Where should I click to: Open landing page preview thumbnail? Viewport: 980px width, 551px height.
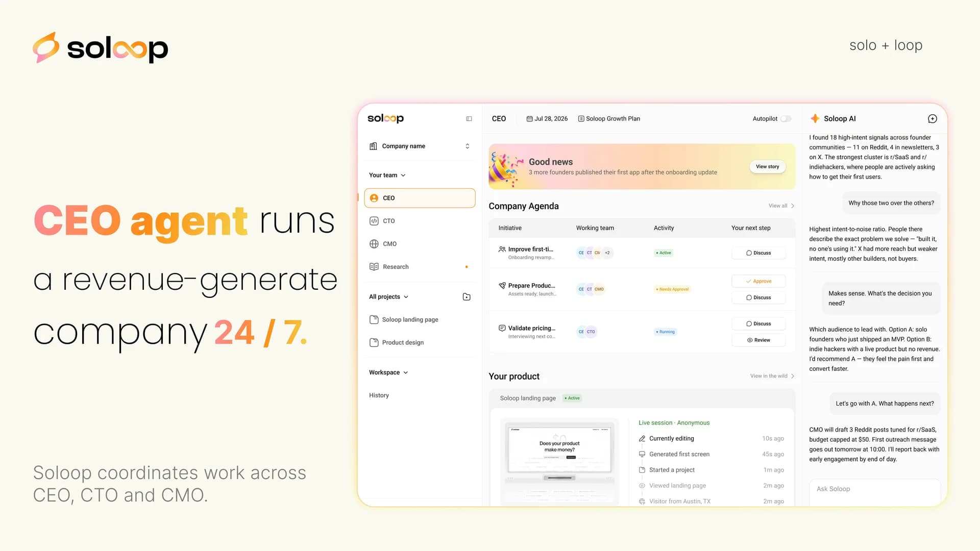pos(559,462)
